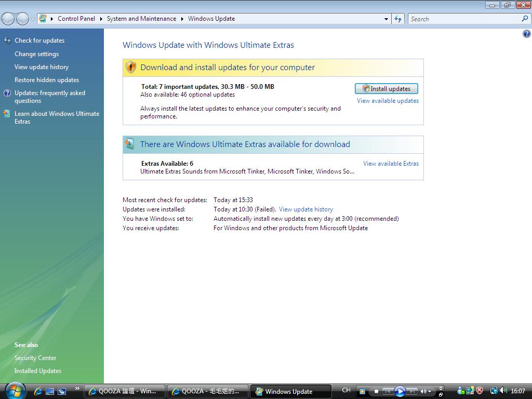Select Control Panel breadcrumb
The height and width of the screenshot is (399, 532).
coord(76,19)
